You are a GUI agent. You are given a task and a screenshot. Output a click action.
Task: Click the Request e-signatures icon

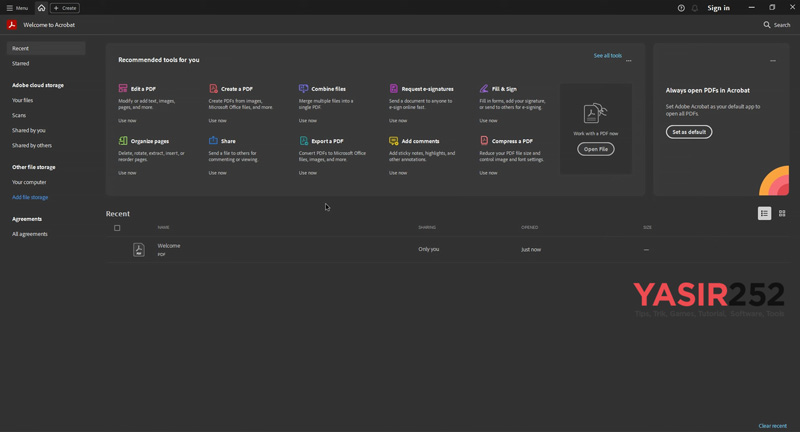point(394,88)
